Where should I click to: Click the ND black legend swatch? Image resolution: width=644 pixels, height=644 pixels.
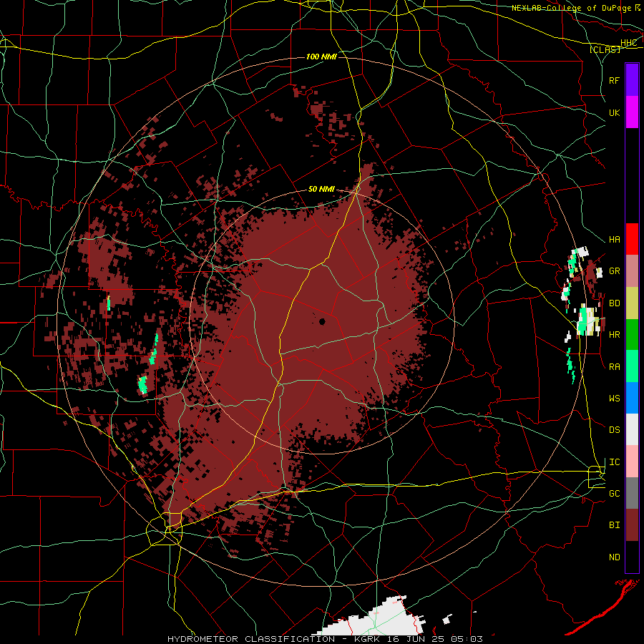[632, 557]
